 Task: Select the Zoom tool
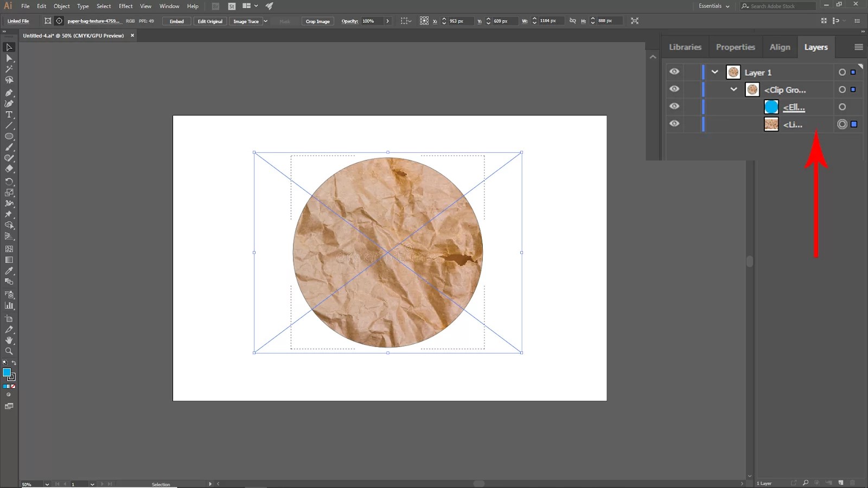click(x=9, y=351)
